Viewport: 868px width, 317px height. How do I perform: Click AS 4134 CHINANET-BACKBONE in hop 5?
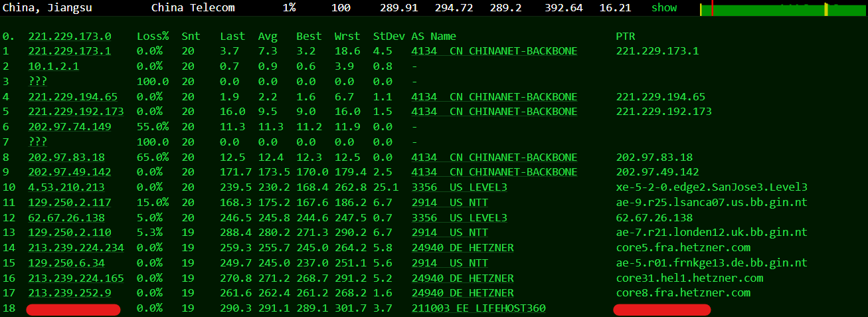[x=494, y=112]
